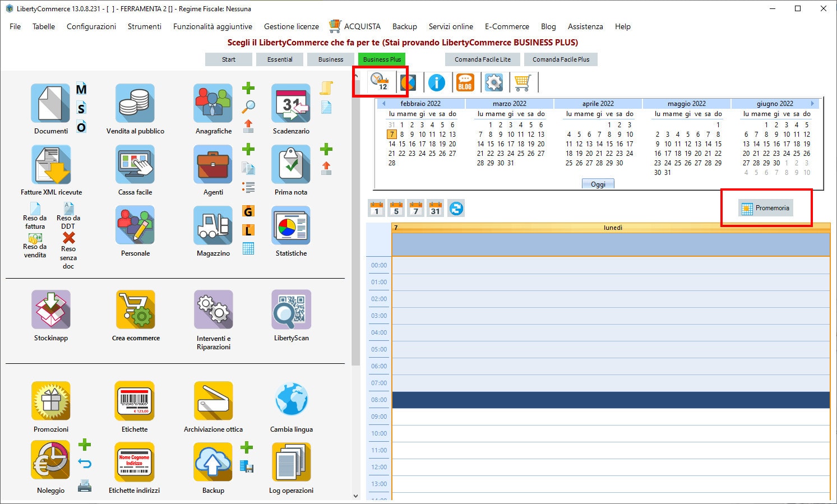The image size is (837, 504).
Task: Open the File menu
Action: click(15, 26)
